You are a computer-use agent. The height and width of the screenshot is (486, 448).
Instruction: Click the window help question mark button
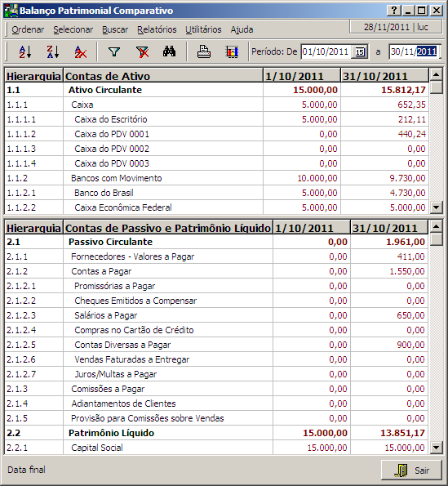point(394,11)
